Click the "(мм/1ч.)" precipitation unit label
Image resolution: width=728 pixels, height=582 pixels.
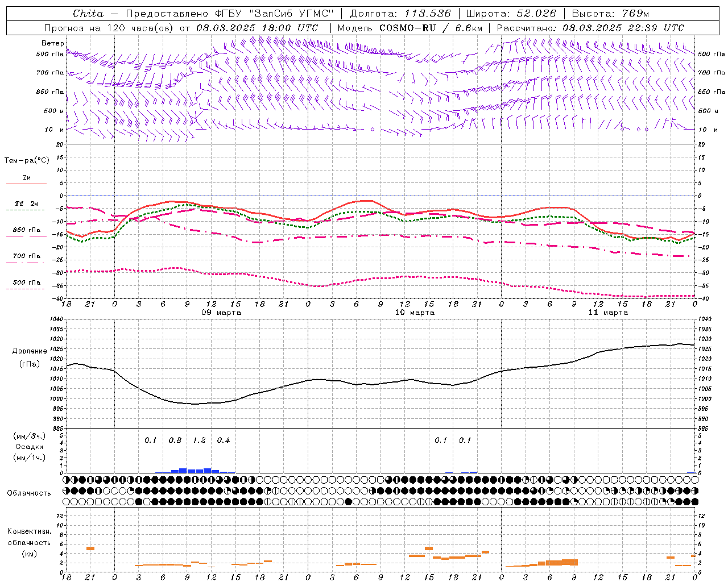(29, 458)
